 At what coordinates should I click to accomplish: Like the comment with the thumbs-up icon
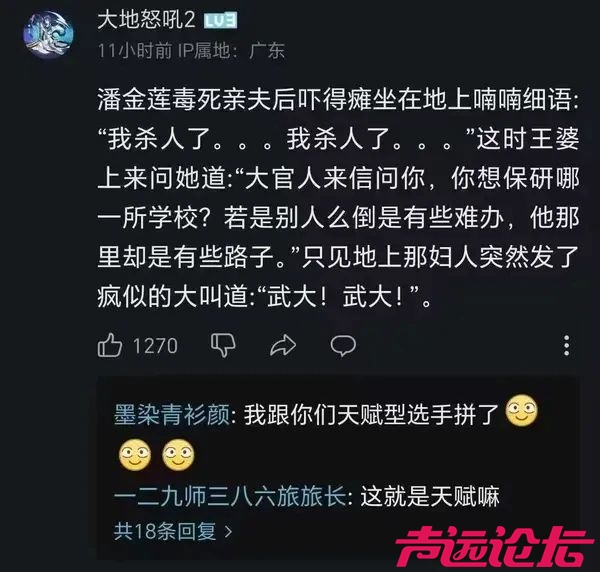tap(110, 345)
